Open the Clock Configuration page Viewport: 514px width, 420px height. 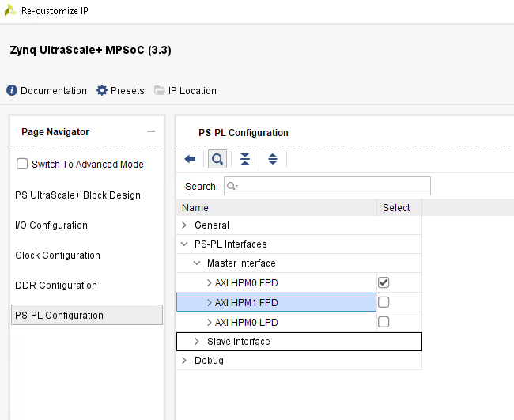tap(58, 255)
